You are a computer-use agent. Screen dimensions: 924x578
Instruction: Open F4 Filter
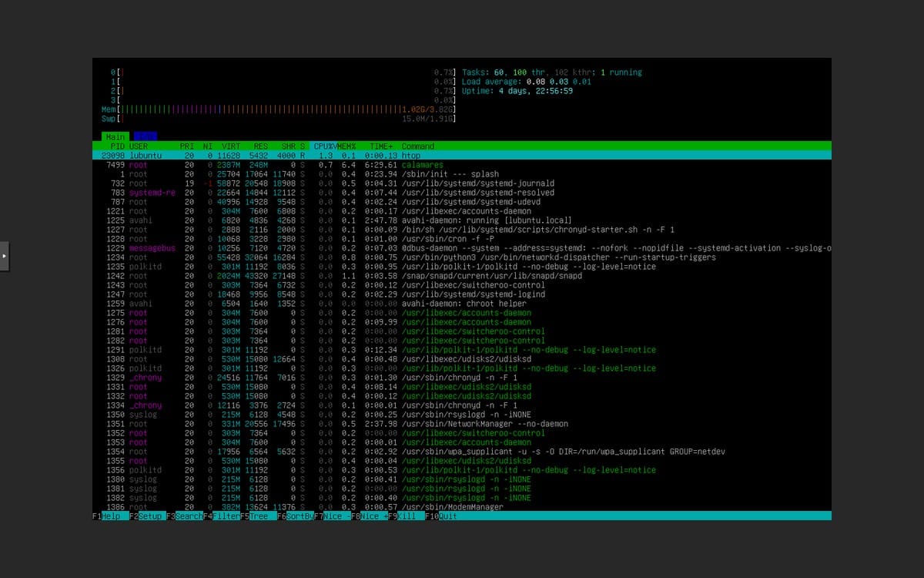(221, 516)
